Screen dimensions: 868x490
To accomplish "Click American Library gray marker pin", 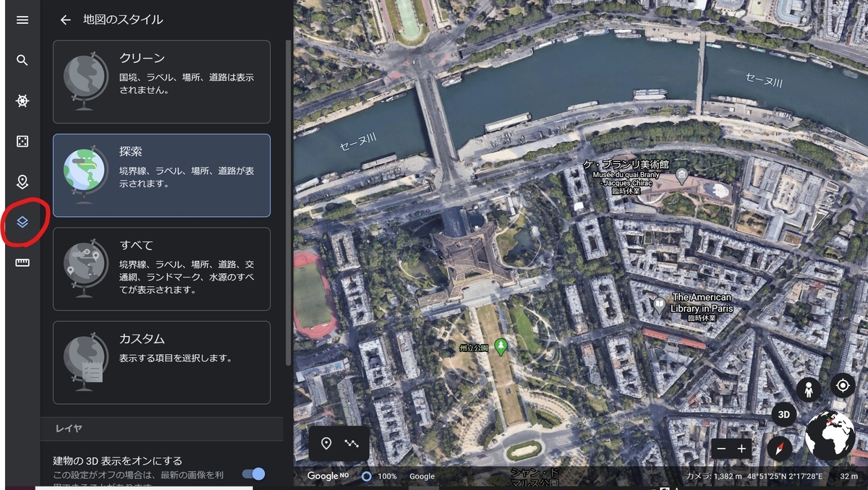I will click(659, 305).
